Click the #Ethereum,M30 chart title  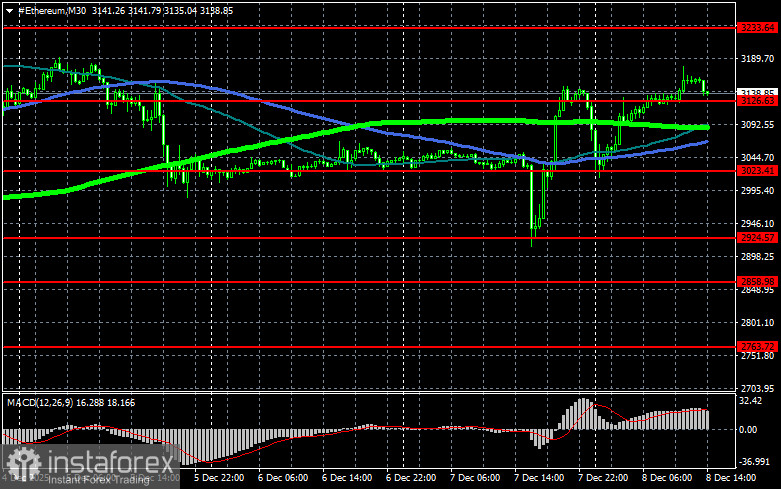[52, 10]
